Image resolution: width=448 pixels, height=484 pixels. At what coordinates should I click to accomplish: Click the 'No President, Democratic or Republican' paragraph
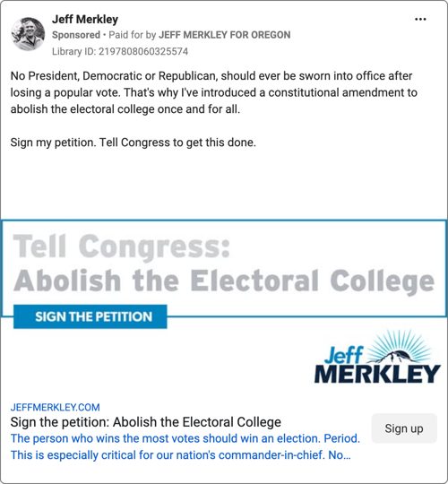214,92
